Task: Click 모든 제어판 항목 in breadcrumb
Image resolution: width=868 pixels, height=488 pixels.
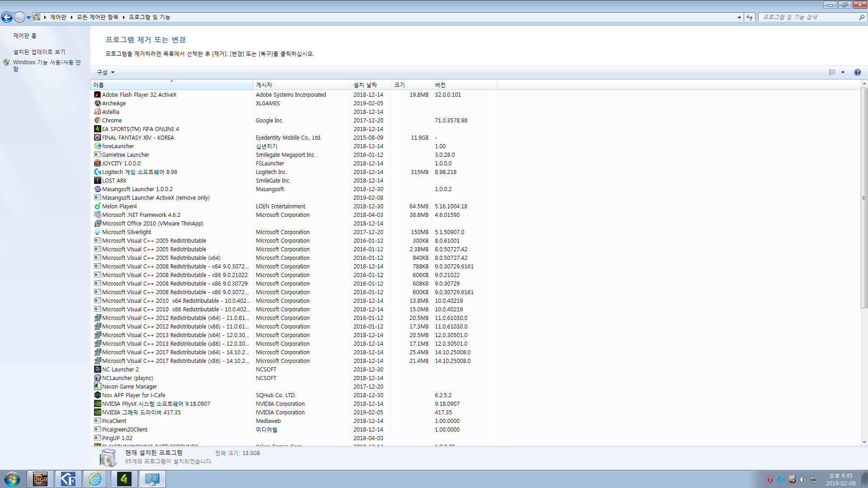Action: [x=98, y=17]
